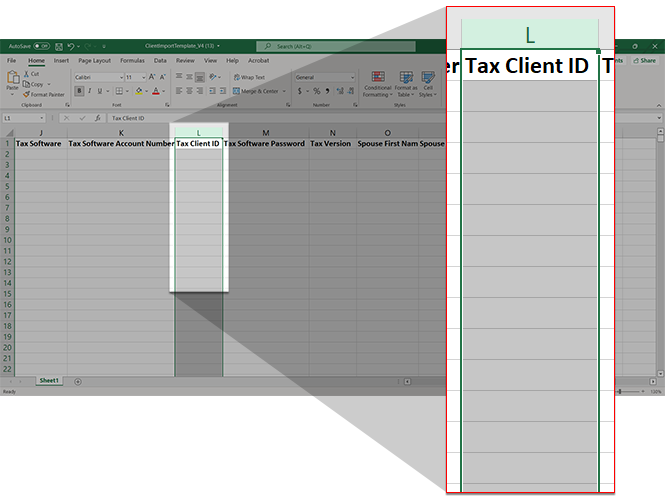Open the Review tab
The width and height of the screenshot is (665, 497).
point(185,61)
